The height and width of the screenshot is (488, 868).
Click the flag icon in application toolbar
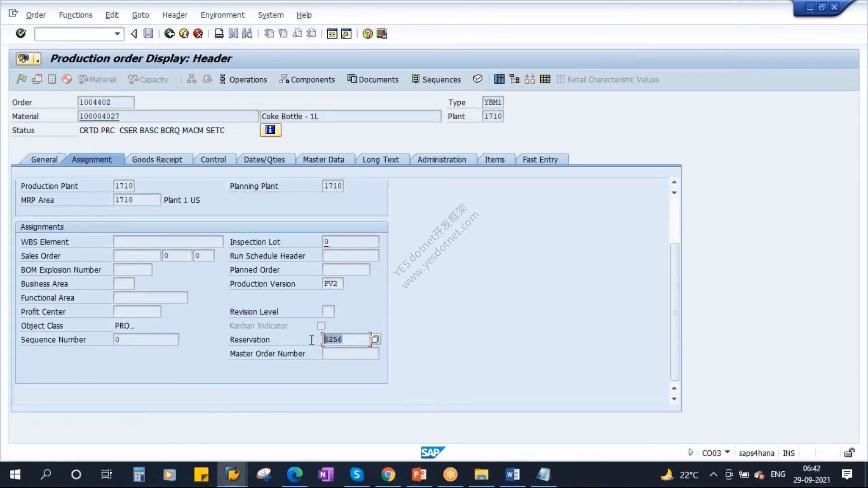(x=21, y=79)
